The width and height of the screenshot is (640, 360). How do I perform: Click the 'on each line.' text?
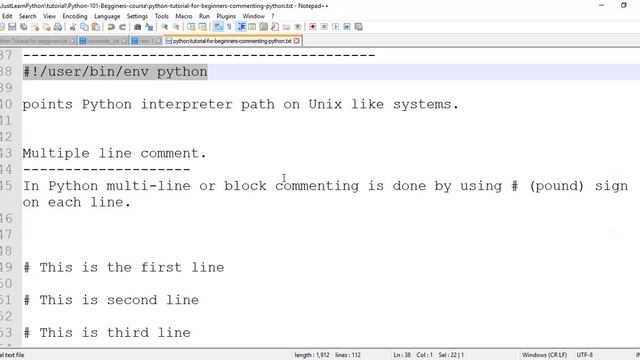(x=77, y=202)
